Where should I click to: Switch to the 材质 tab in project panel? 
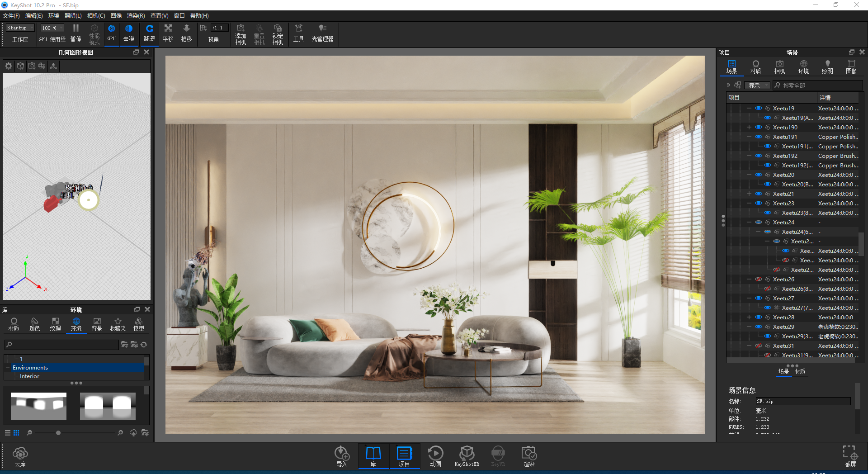tap(755, 66)
